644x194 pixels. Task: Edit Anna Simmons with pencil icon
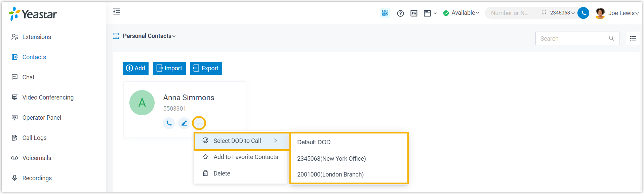184,123
